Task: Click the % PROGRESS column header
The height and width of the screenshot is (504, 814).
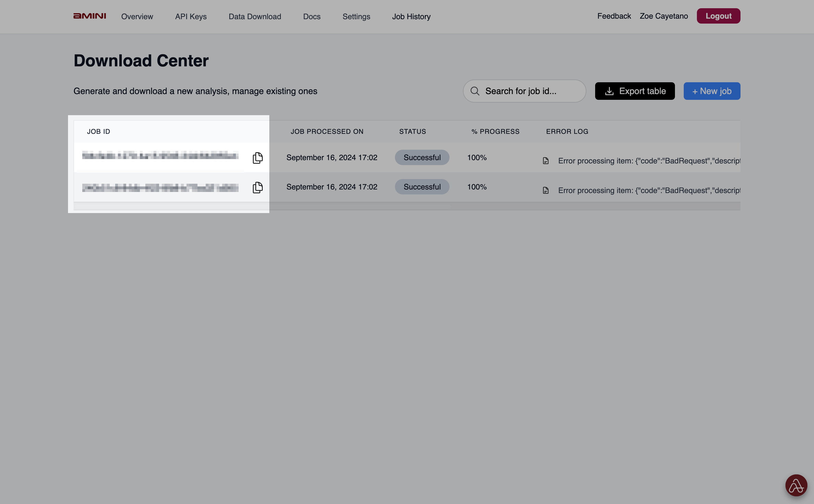Action: click(x=495, y=131)
